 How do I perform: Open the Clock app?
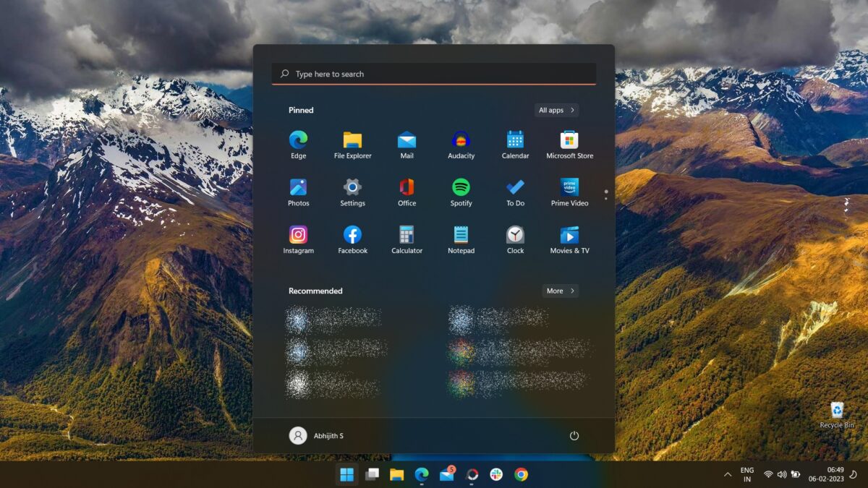point(515,240)
